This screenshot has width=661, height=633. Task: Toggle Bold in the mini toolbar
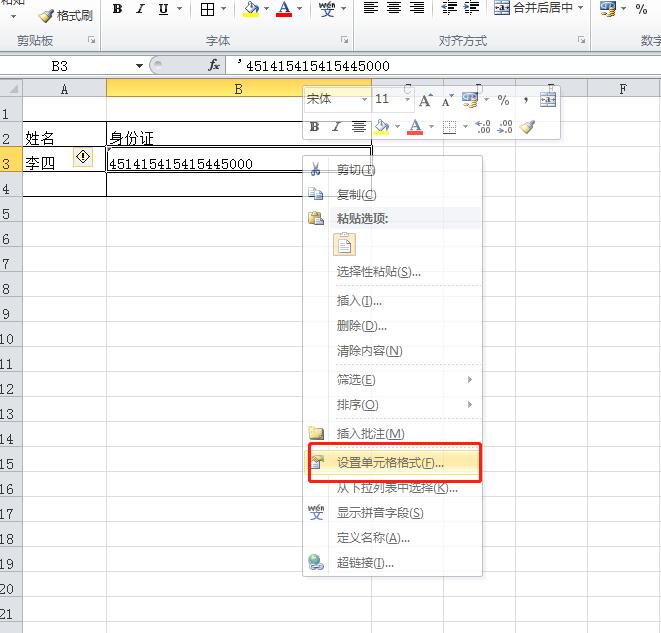314,126
